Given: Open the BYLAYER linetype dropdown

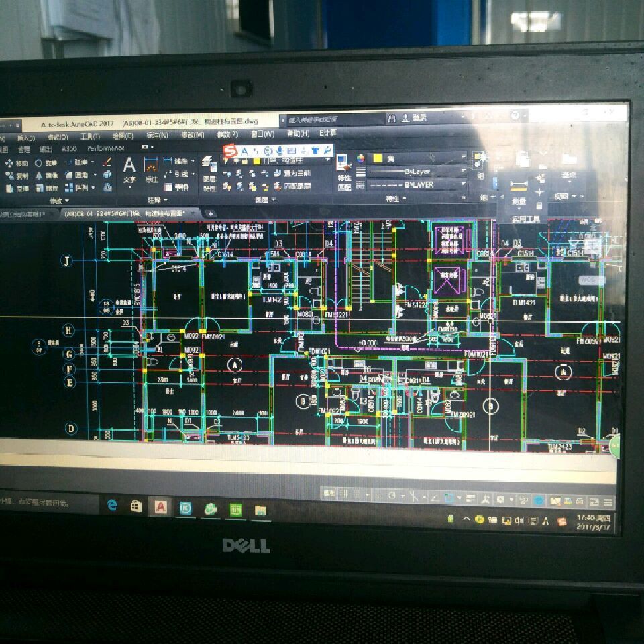Looking at the screenshot, I should pyautogui.click(x=417, y=185).
